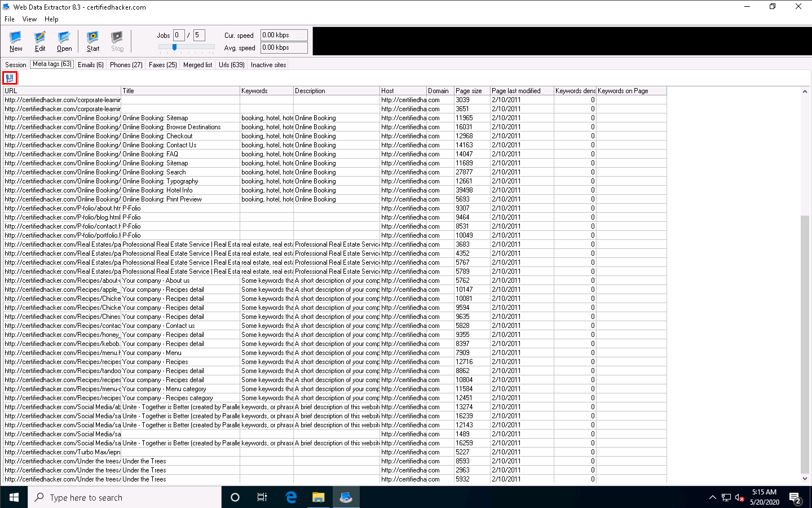Screen dimensions: 812x508
Task: Sort by the Domain column header
Action: [x=440, y=91]
